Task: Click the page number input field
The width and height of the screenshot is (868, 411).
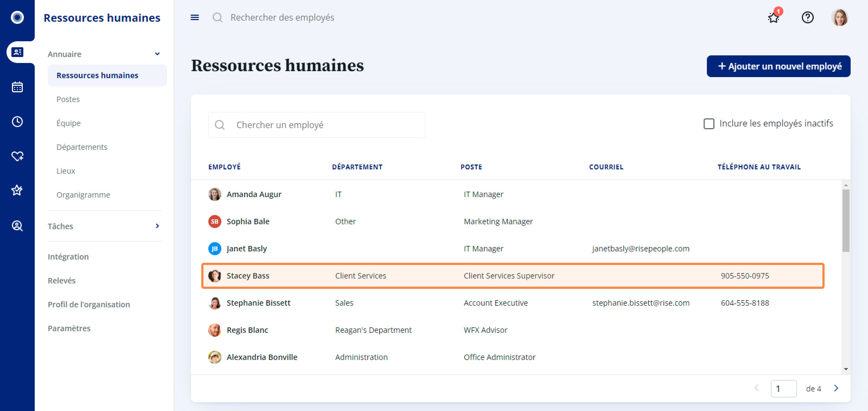Action: pos(783,388)
